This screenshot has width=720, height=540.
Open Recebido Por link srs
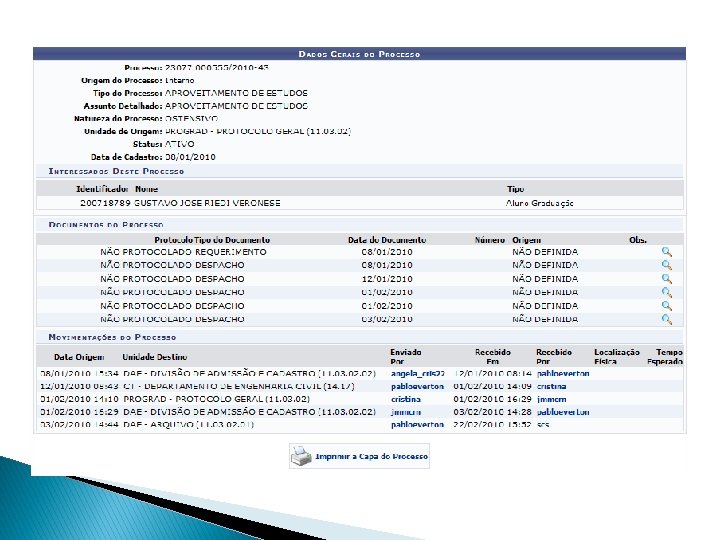543,425
